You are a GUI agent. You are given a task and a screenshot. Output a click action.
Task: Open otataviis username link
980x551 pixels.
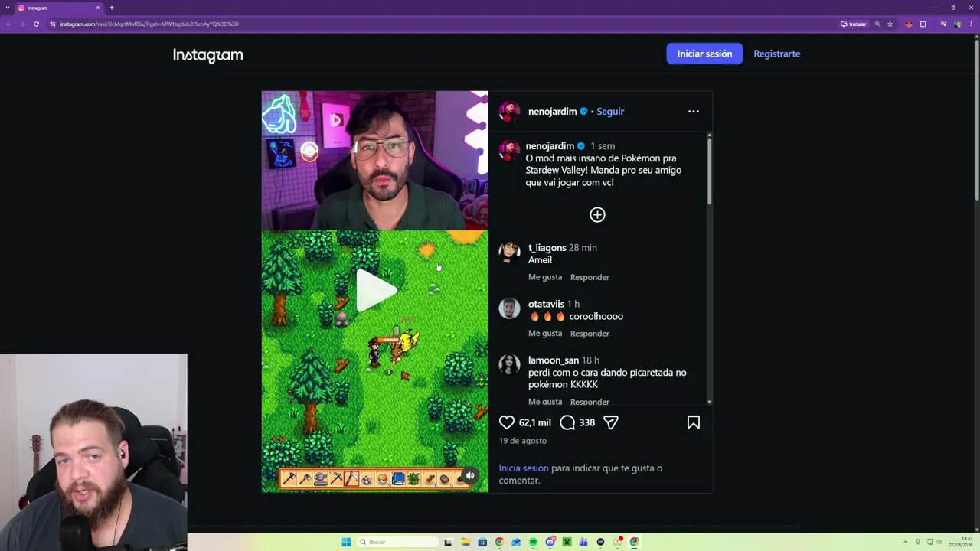coord(546,304)
